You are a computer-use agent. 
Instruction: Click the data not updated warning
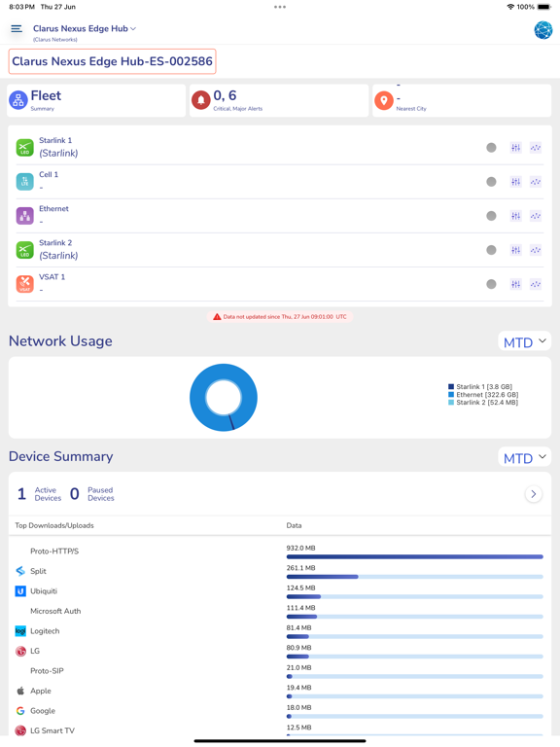pos(280,317)
